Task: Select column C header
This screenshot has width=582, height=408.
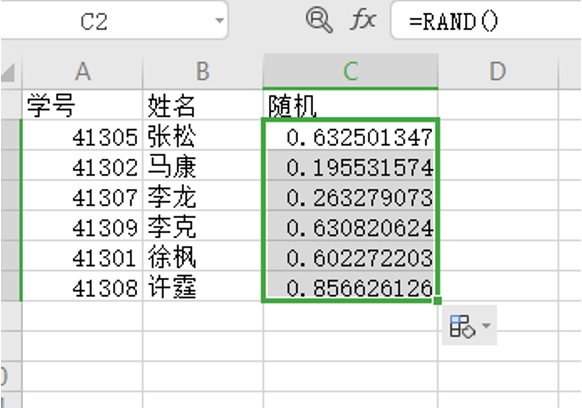Action: pyautogui.click(x=351, y=71)
